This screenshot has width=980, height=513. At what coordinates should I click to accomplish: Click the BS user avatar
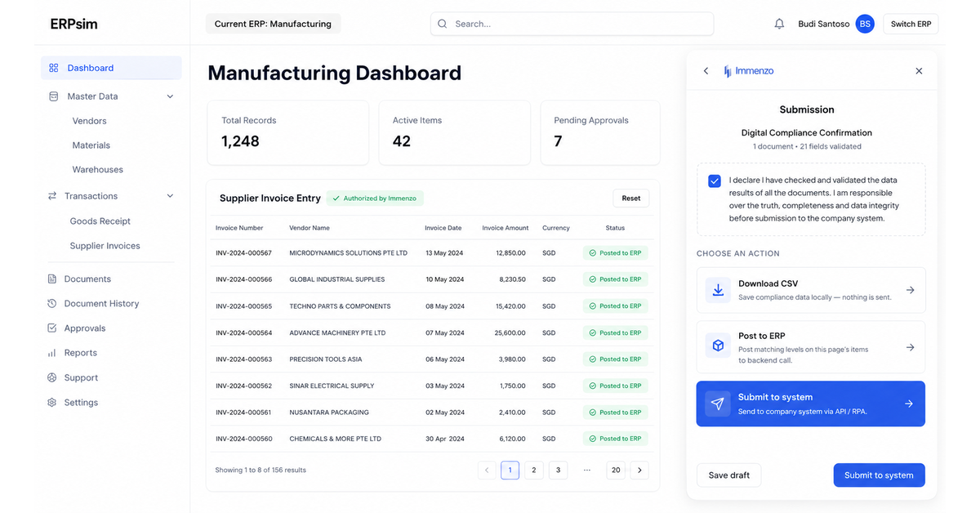tap(865, 24)
